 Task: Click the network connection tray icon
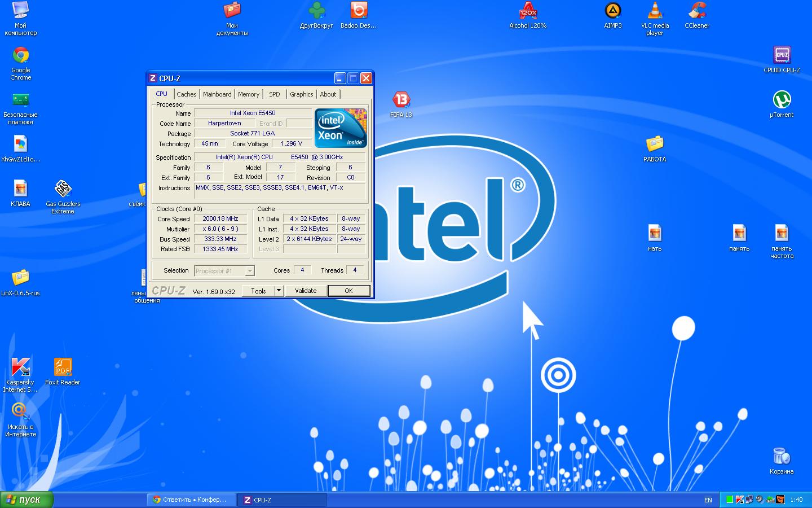point(749,500)
